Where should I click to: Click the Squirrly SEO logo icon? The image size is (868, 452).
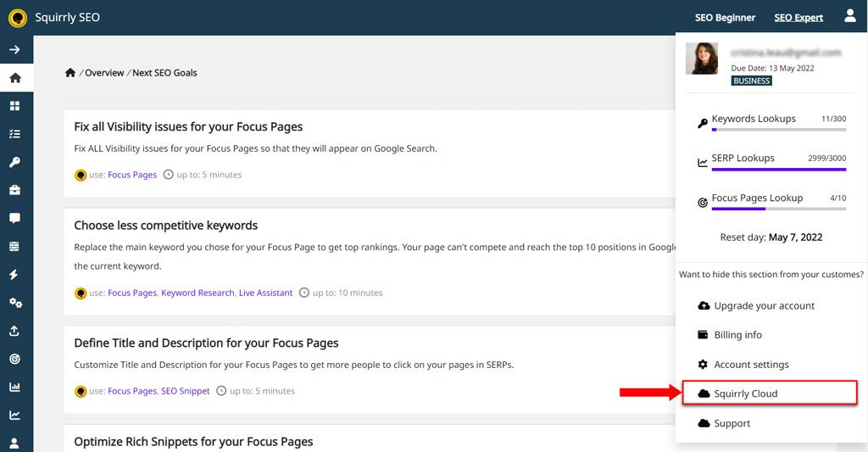click(18, 18)
